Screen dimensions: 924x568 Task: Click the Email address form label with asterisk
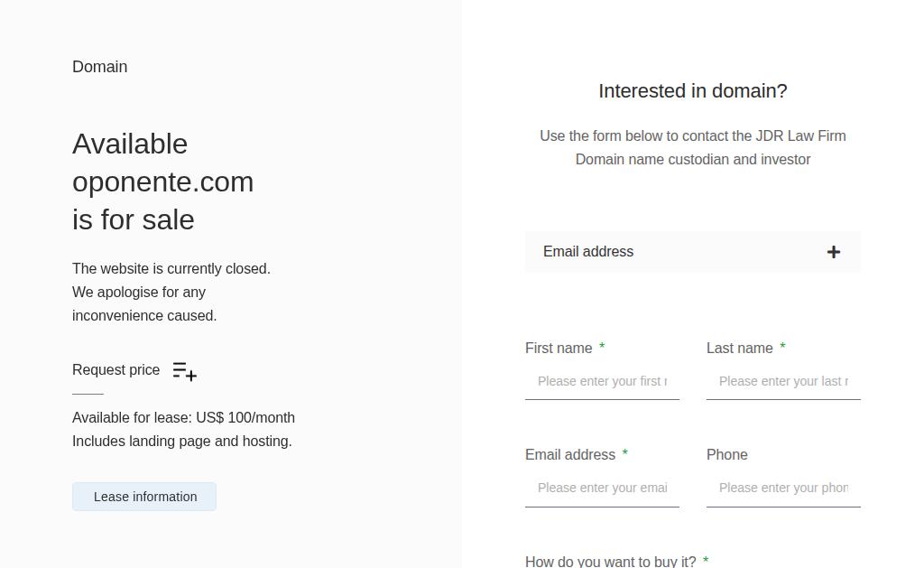(577, 455)
